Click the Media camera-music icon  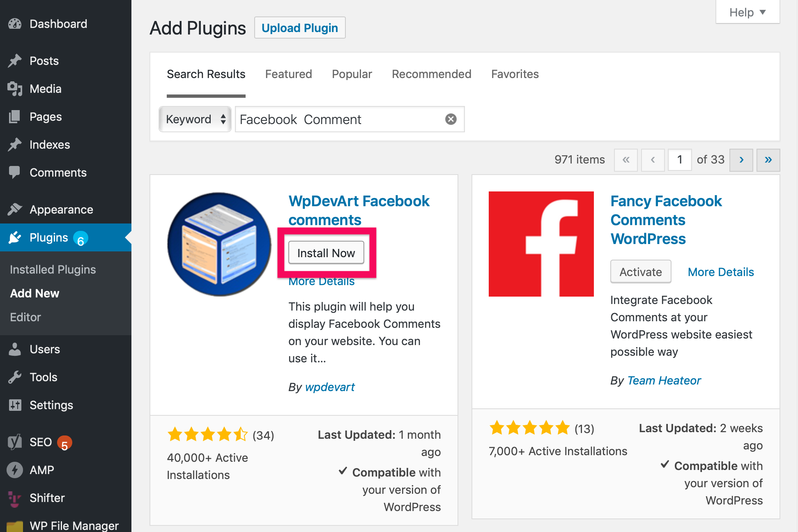[15, 89]
